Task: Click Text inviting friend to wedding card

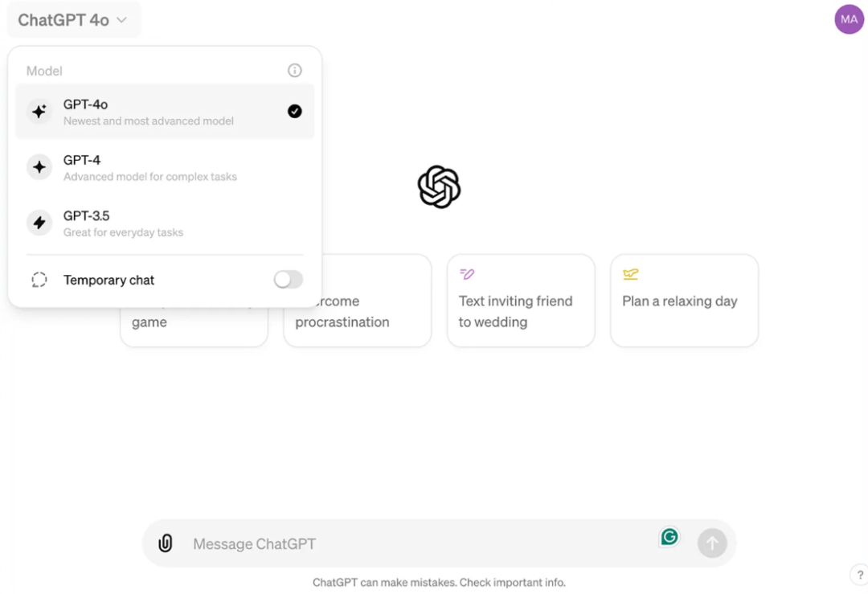Action: 521,301
